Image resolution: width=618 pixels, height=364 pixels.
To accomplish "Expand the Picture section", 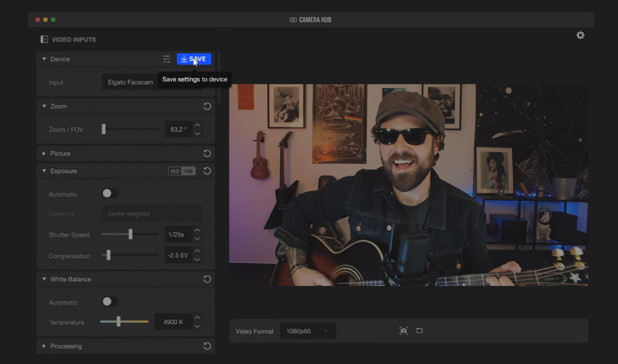I will click(44, 154).
